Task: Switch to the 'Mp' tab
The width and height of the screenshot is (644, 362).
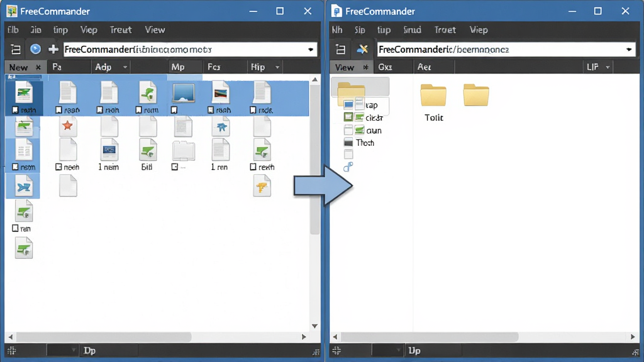Action: [x=186, y=67]
